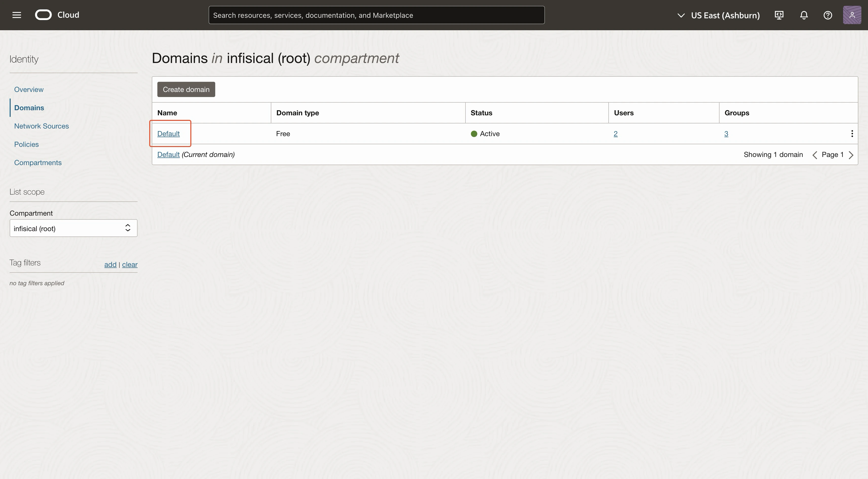868x479 pixels.
Task: Focus the search resources and services field
Action: point(376,15)
